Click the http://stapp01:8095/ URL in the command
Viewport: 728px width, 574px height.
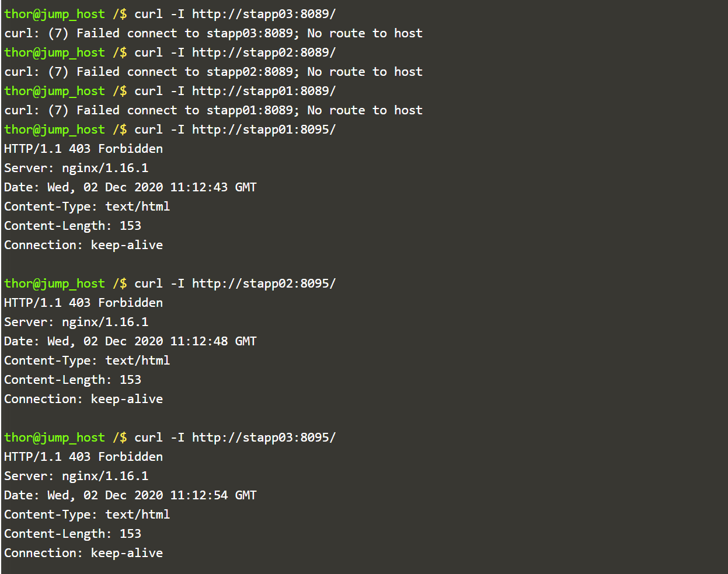(264, 129)
